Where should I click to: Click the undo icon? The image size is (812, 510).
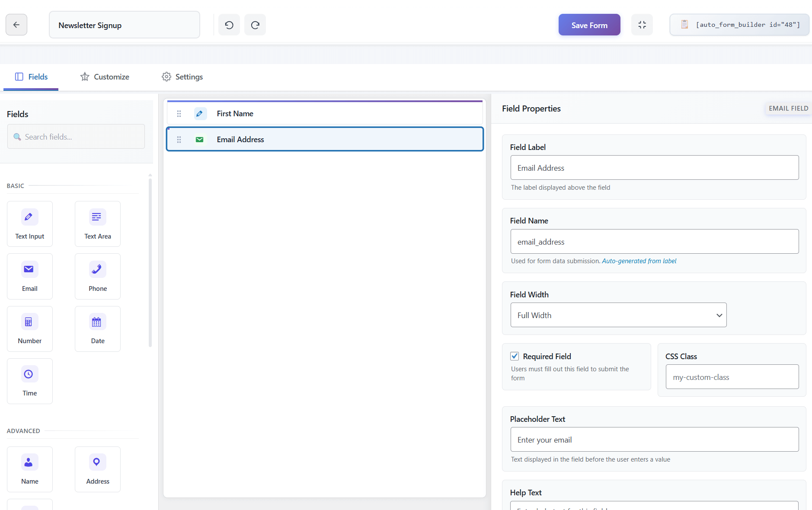[x=229, y=25]
